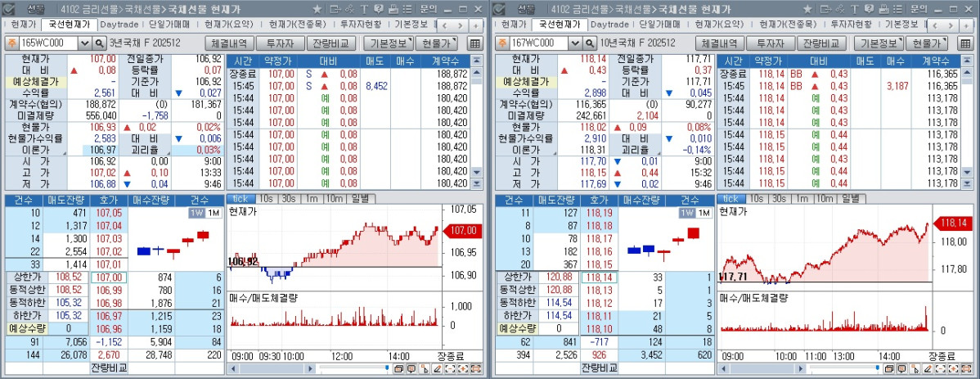Click the horizontal scrollbar under the left chart

point(270,369)
